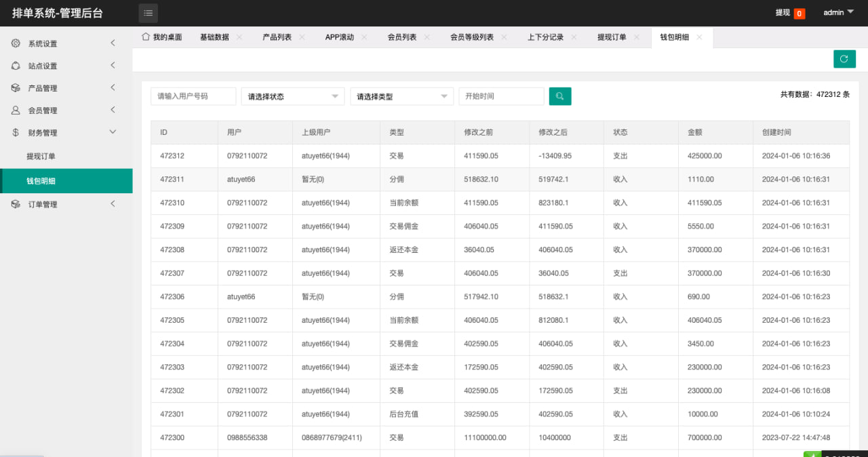Click the 开始时间 date field
Screen dimensions: 868x457
[501, 96]
